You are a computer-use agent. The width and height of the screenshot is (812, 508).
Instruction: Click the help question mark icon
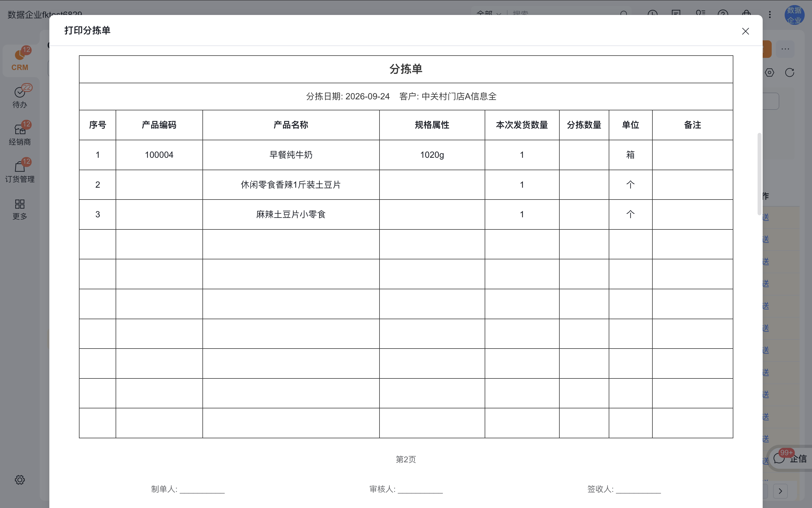[723, 14]
